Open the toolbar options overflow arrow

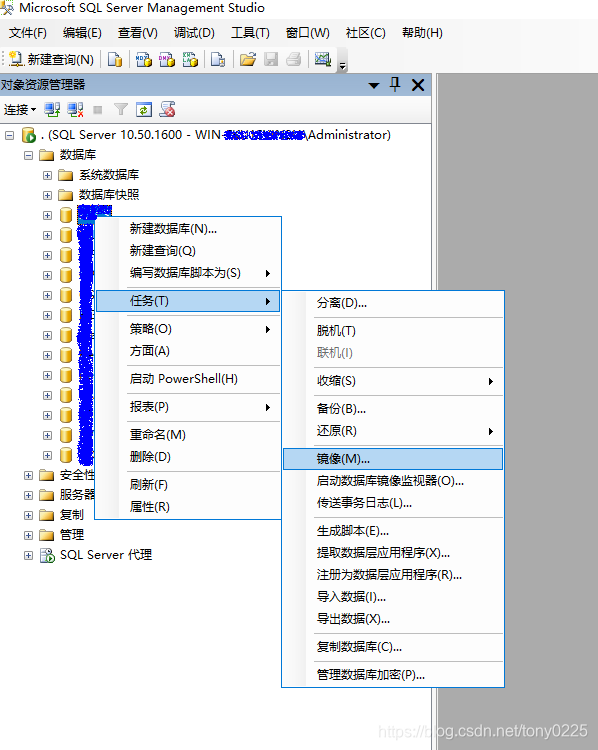[343, 66]
